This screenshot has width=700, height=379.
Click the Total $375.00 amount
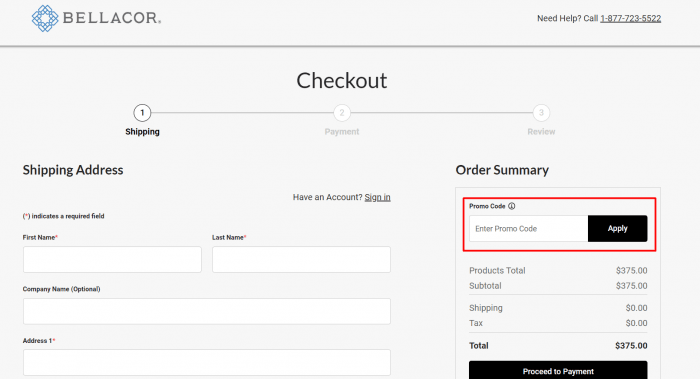[631, 346]
